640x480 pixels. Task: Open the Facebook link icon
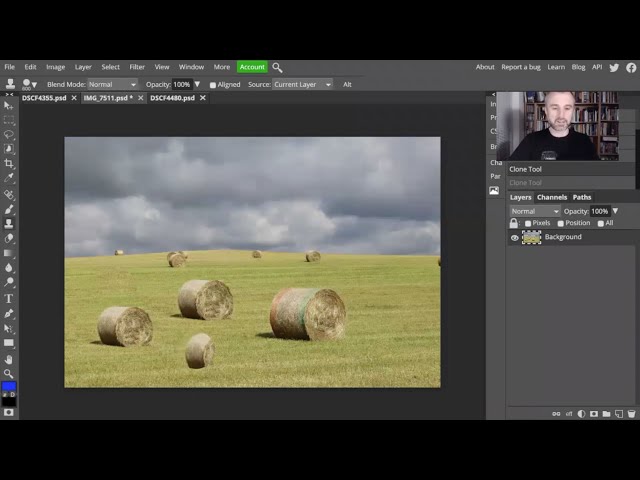click(x=631, y=67)
